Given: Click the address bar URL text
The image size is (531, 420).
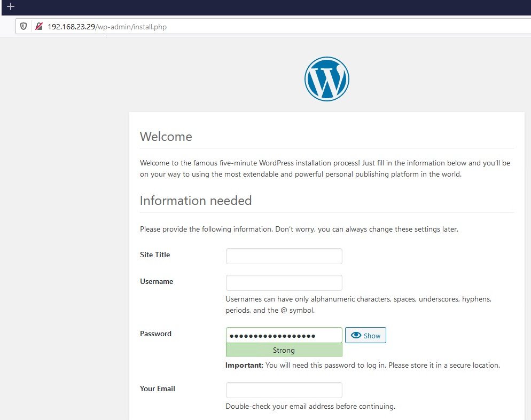Looking at the screenshot, I should click(107, 27).
